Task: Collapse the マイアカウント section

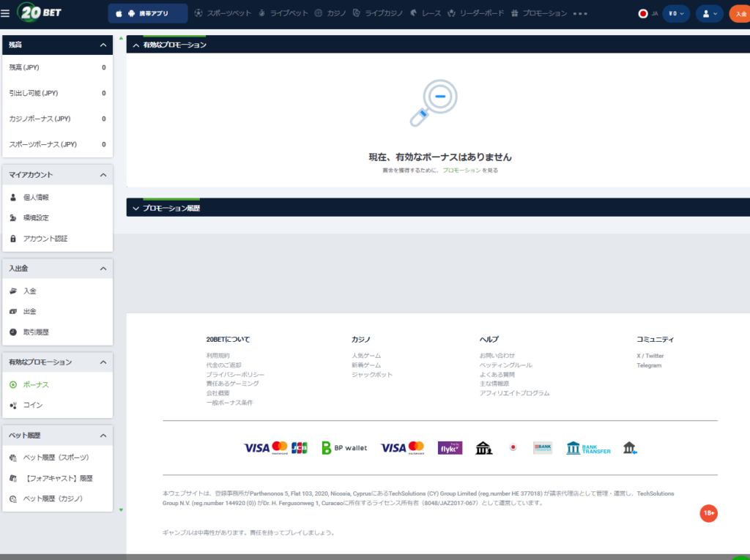Action: 103,175
